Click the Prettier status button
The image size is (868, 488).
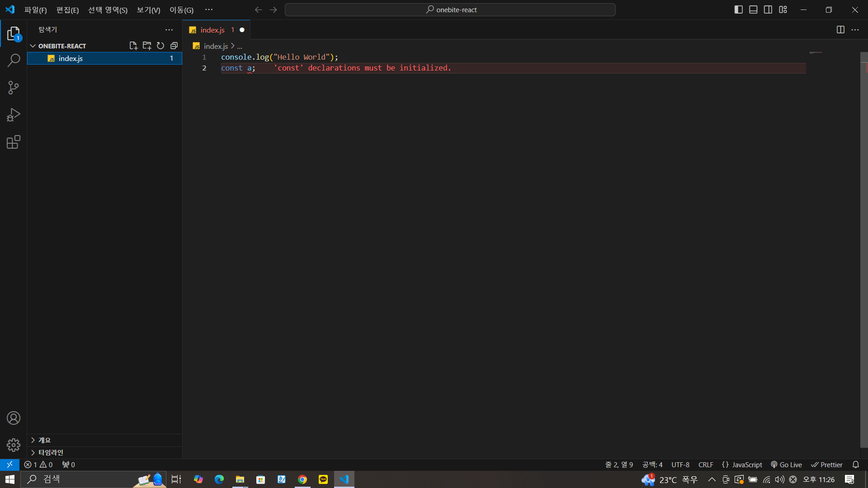(x=827, y=465)
